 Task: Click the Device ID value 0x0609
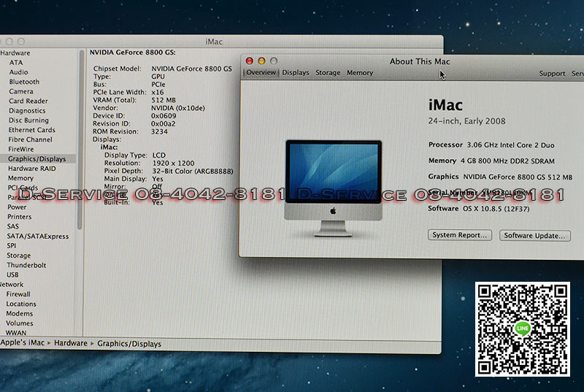(x=164, y=116)
